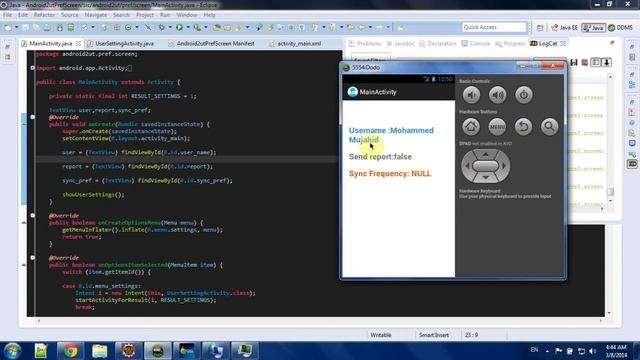Viewport: 640px width, 360px height.
Task: Open the Source menu
Action: (x=70, y=15)
